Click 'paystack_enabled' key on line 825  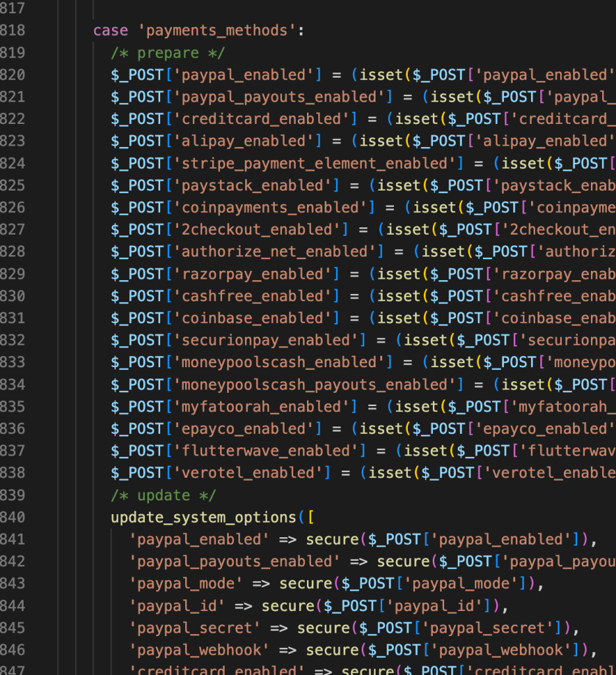[x=252, y=185]
